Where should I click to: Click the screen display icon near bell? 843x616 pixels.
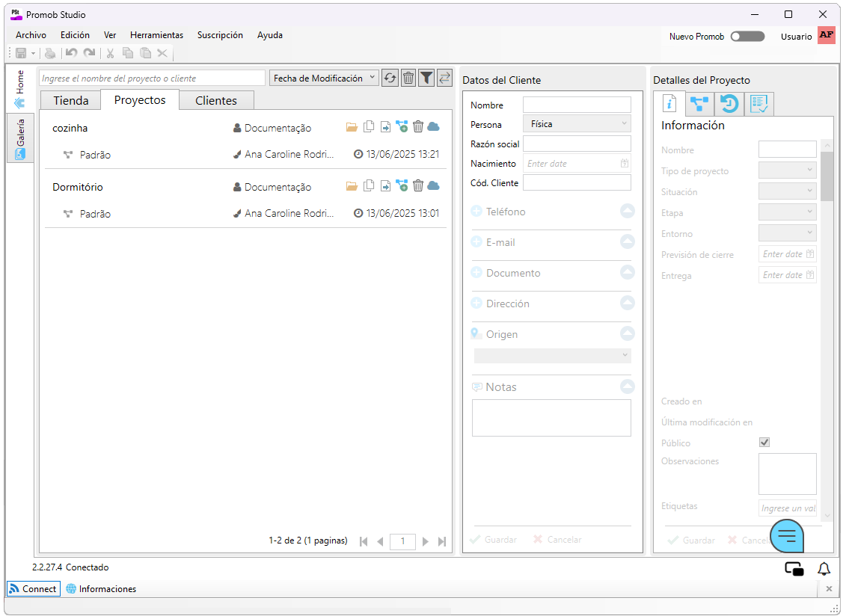[794, 569]
